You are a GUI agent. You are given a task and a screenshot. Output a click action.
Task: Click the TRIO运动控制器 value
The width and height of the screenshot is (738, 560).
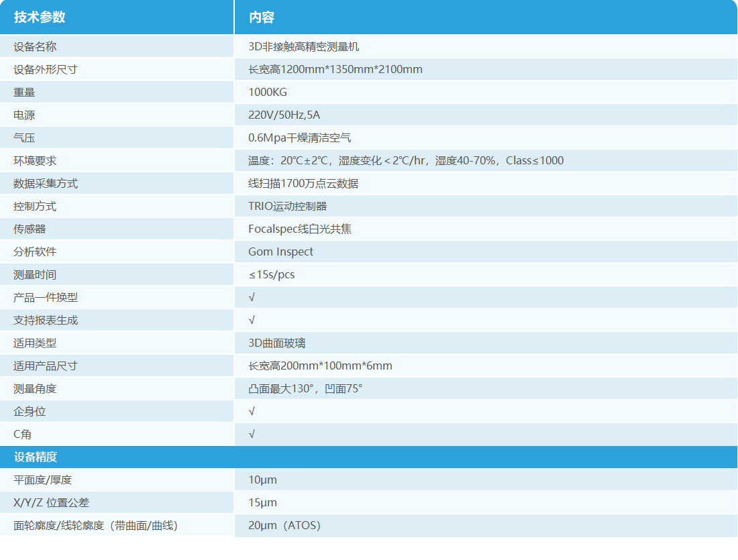[x=288, y=207]
